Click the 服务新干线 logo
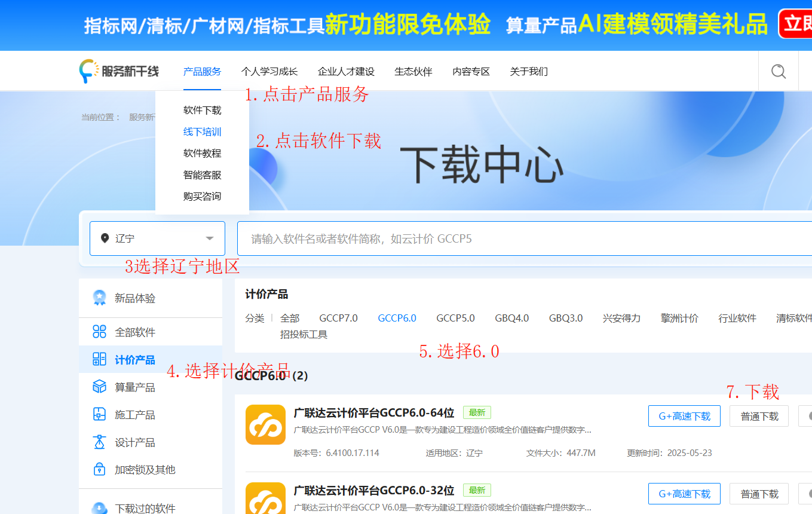The height and width of the screenshot is (514, 812). 119,72
